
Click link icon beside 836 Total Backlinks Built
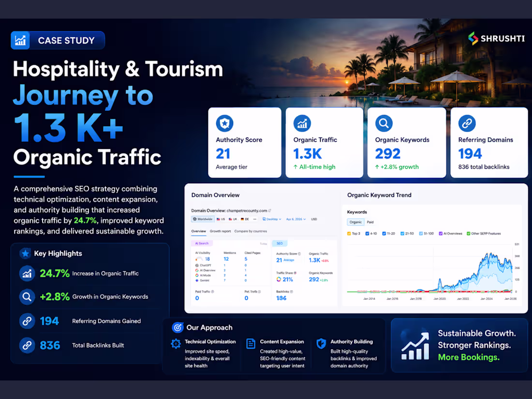27,345
